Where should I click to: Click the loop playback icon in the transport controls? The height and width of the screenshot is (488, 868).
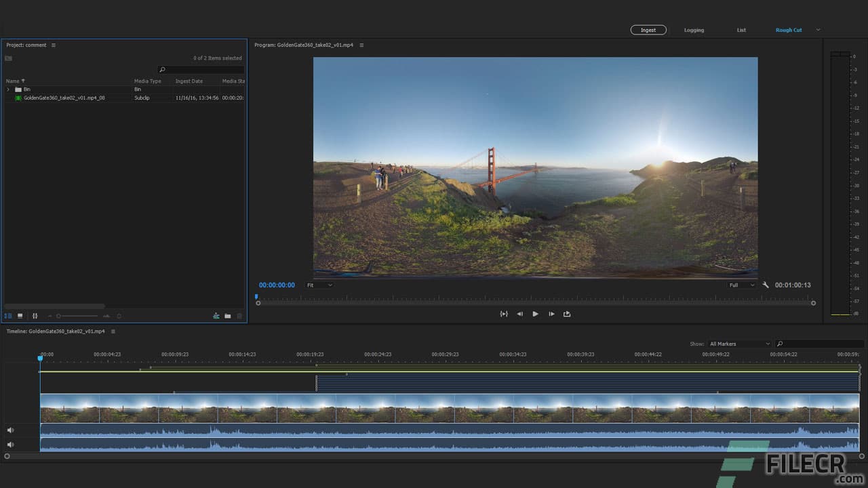coord(504,314)
